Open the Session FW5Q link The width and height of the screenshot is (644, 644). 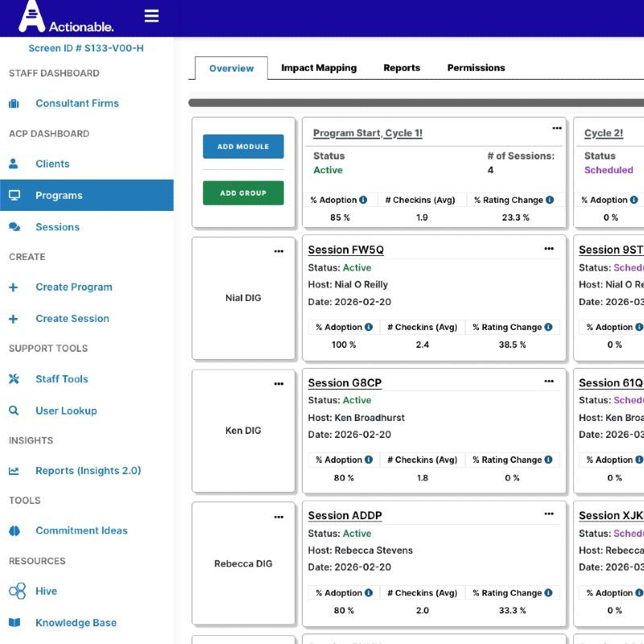tap(346, 250)
